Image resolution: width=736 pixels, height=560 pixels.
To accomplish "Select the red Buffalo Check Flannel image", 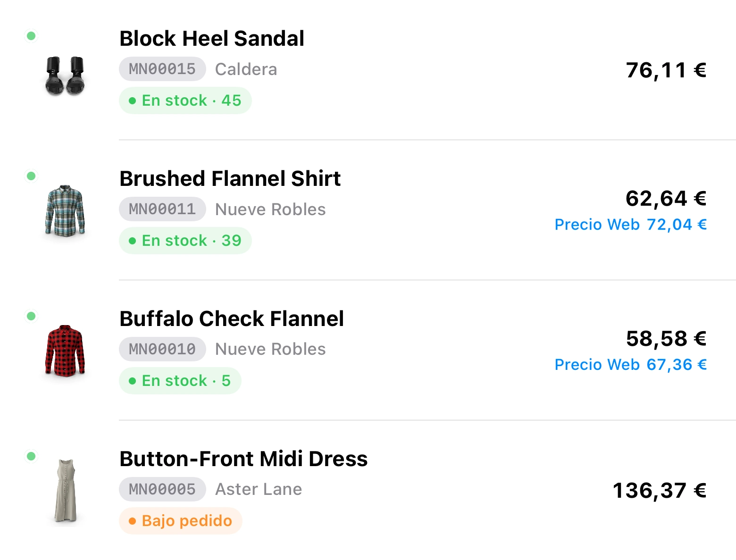I will (x=65, y=350).
